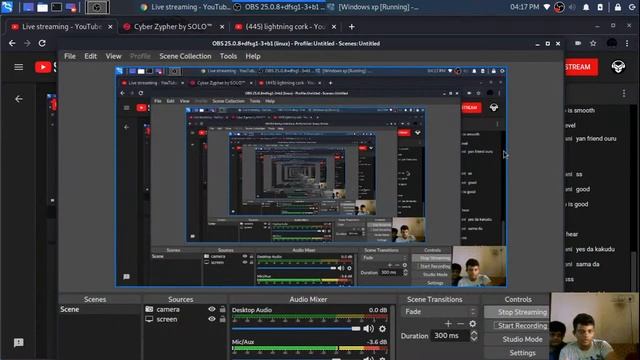The image size is (640, 360).
Task: Toggle the system volume icon in the tray
Action: tap(572, 7)
